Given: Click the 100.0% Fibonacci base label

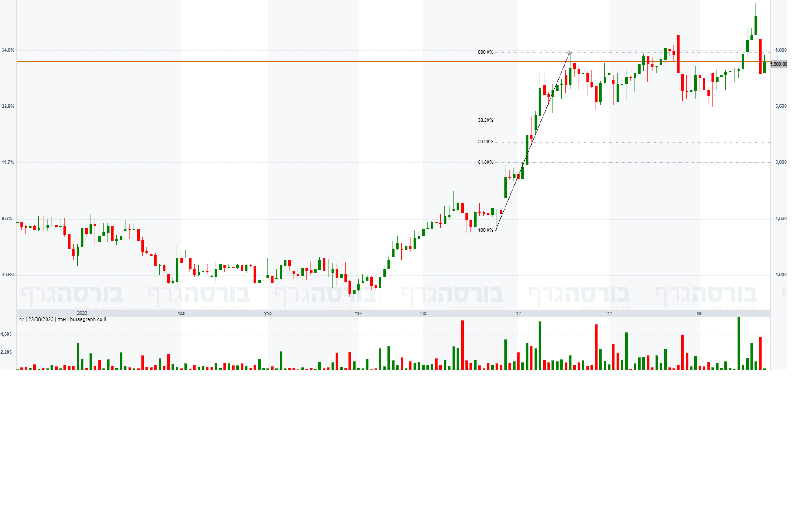Looking at the screenshot, I should coord(486,231).
